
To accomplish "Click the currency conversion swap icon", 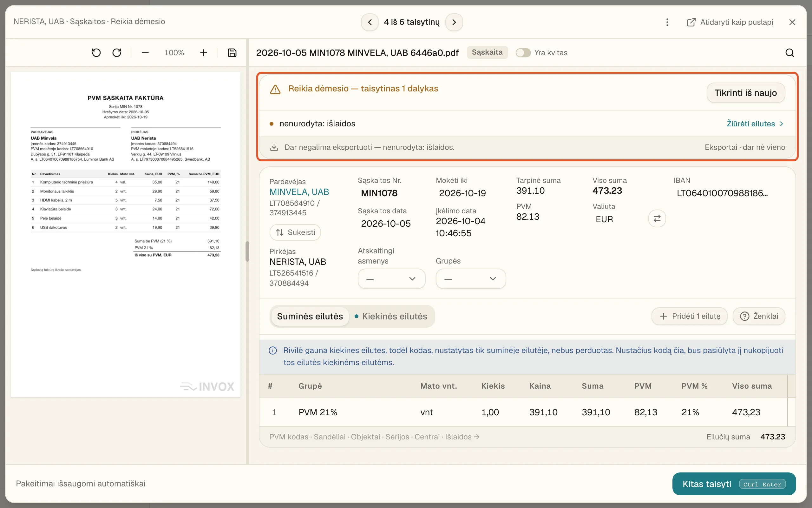I will click(657, 218).
